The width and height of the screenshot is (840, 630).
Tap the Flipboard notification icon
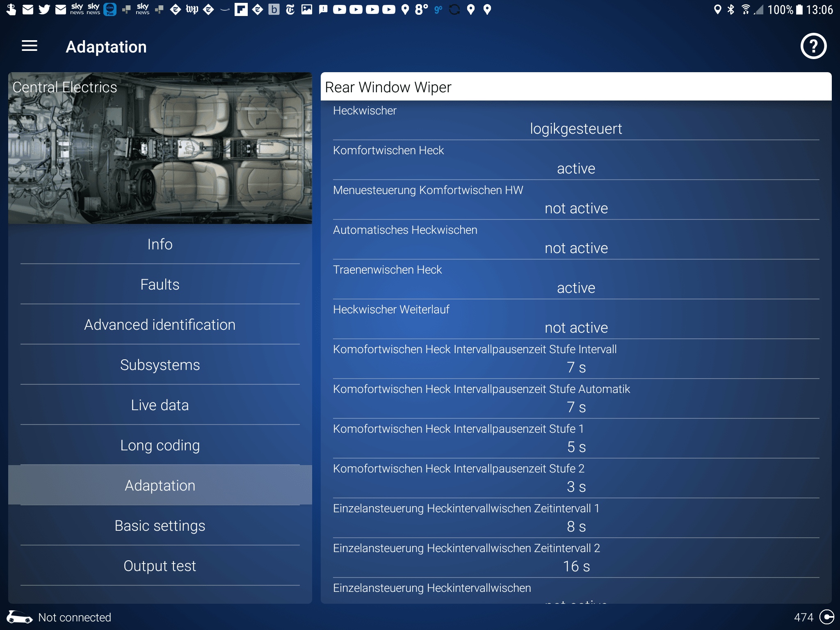coord(241,9)
